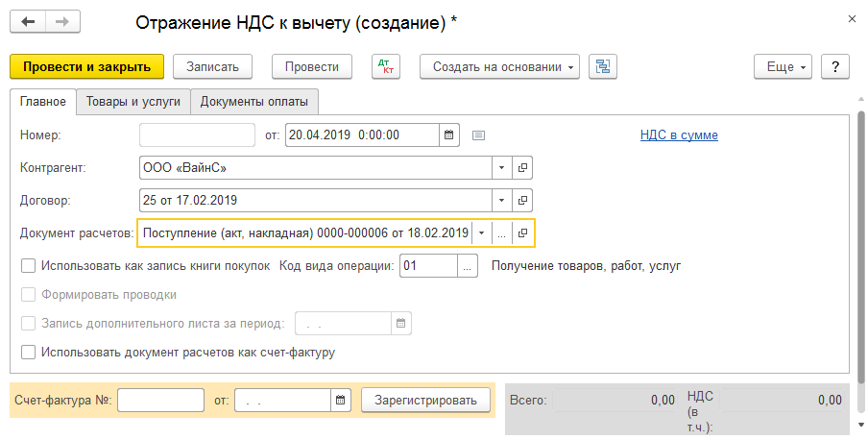The image size is (868, 440).
Task: Open the Дт/Кт postings icon
Action: [386, 66]
